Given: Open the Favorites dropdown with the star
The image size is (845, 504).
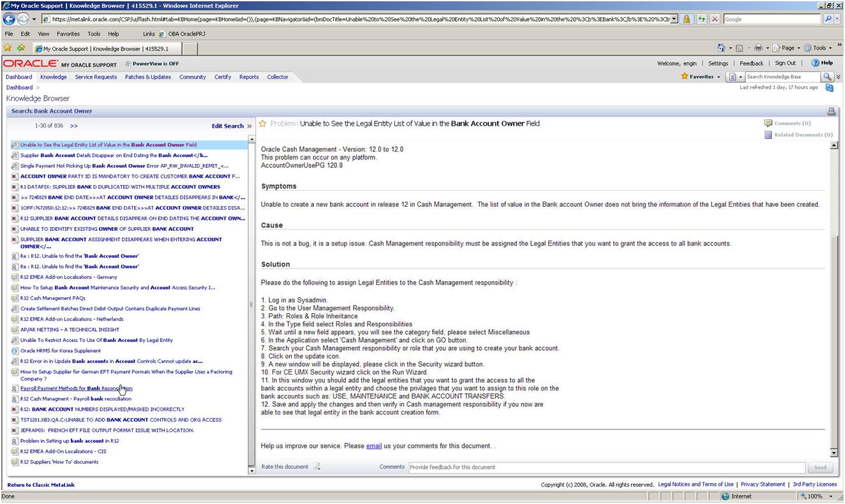Looking at the screenshot, I should pyautogui.click(x=700, y=77).
